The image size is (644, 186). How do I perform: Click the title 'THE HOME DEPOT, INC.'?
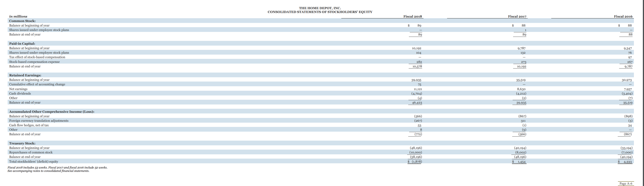(320, 8)
